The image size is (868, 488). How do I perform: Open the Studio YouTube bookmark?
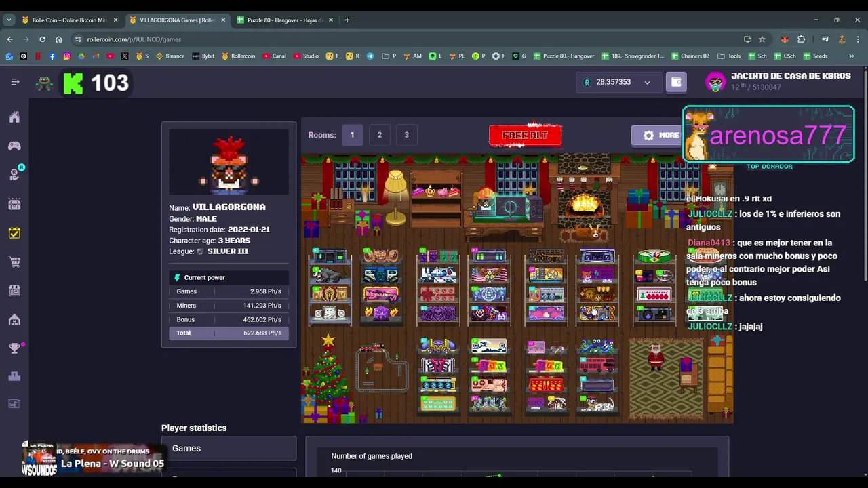click(306, 56)
